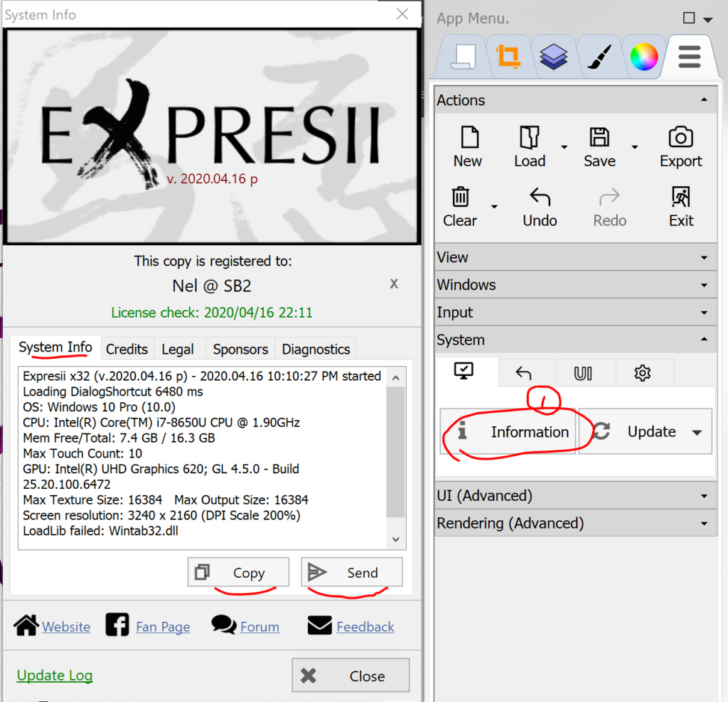Click the App Menu float window square

point(689,18)
